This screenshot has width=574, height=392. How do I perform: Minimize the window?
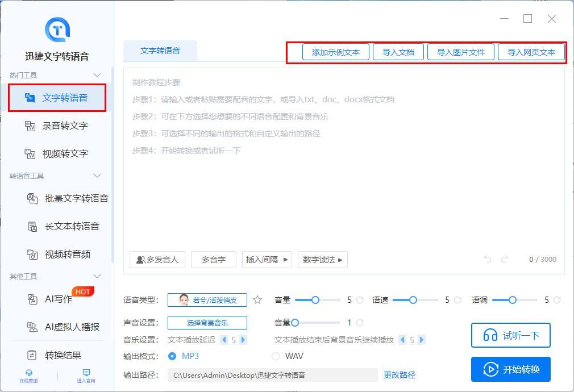click(x=505, y=18)
